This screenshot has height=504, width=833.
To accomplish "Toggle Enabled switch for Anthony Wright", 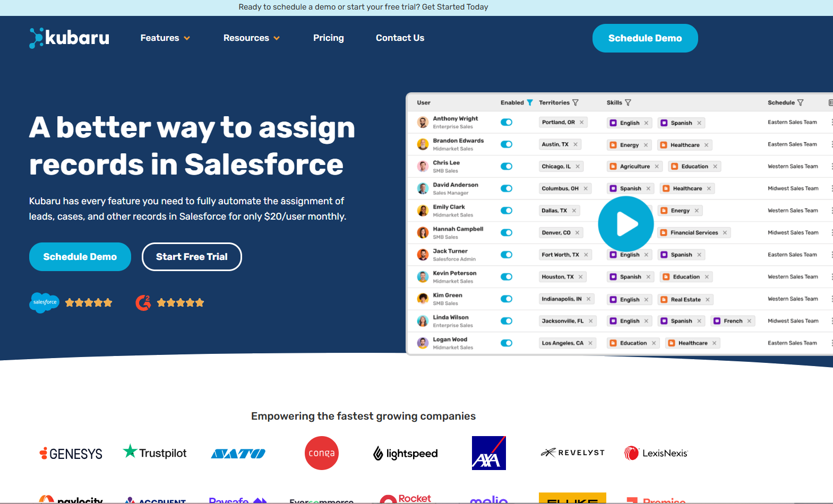I will click(506, 123).
